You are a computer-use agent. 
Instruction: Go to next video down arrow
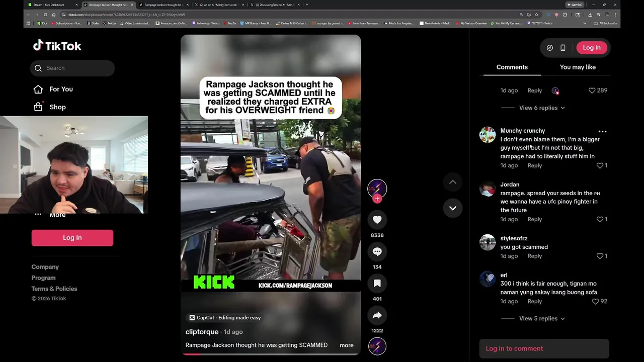[x=452, y=208]
